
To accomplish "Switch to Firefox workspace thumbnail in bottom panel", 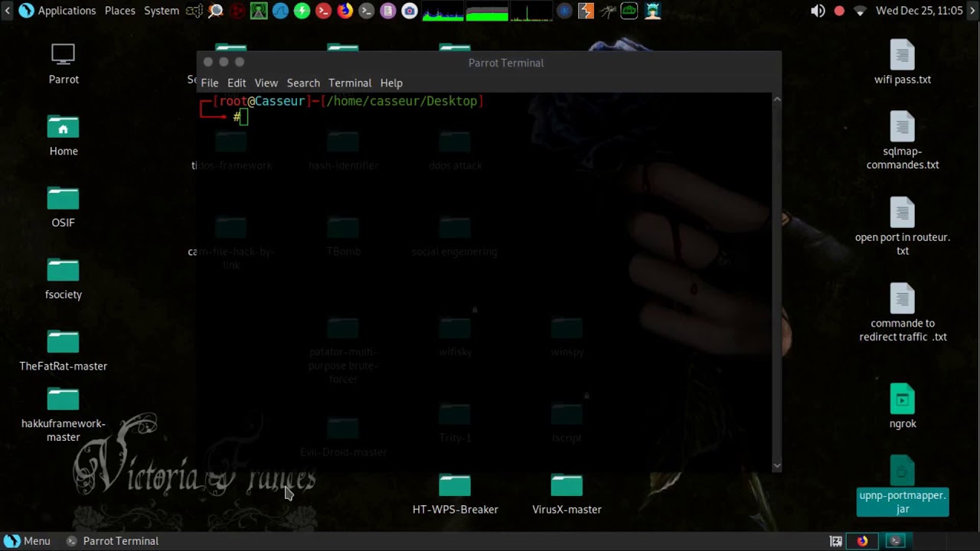I will click(863, 541).
